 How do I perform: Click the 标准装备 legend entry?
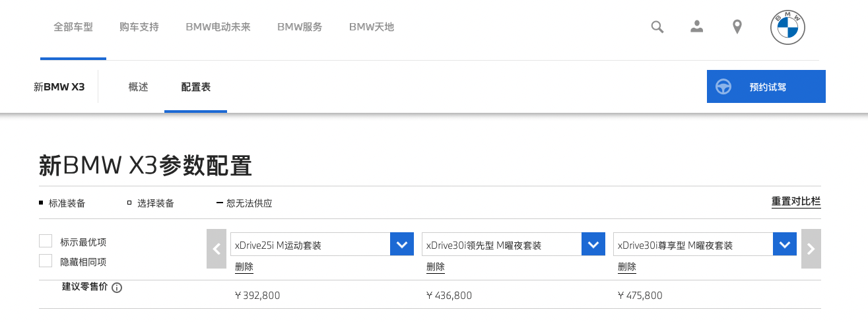click(62, 203)
